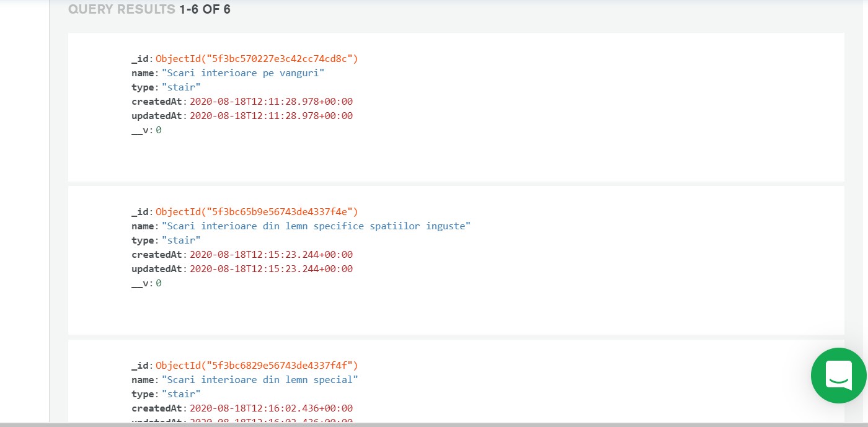Click the type value in the third document
This screenshot has width=868, height=427.
pos(181,394)
